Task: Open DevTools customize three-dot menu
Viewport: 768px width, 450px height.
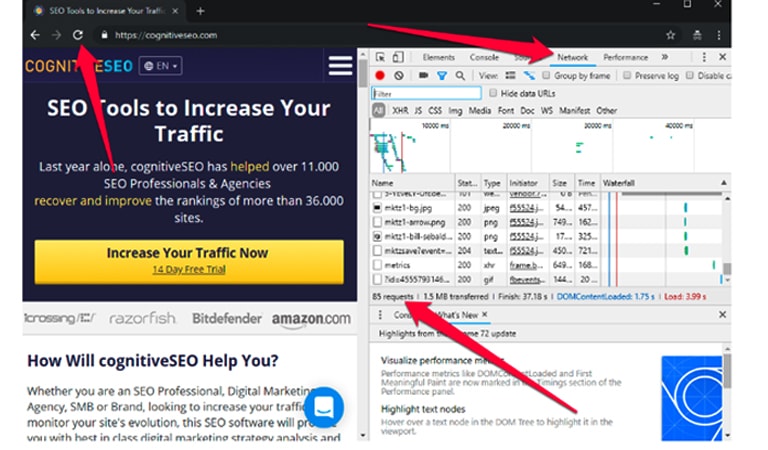Action: [704, 57]
